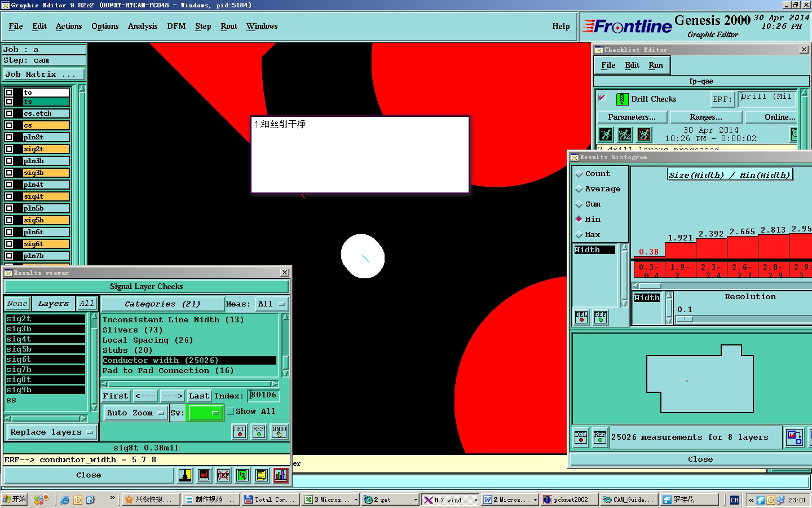Open Checklist Editor Run menu
Screen dimensions: 812x508
(x=656, y=65)
